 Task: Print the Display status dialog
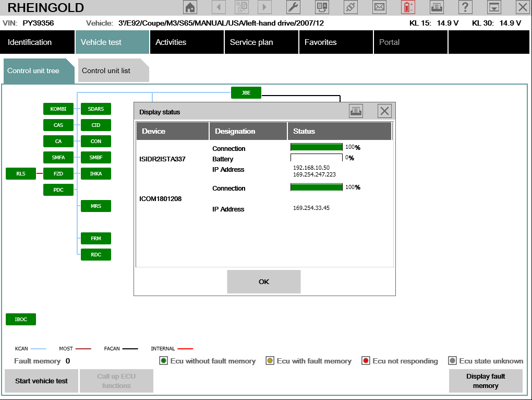coord(356,111)
